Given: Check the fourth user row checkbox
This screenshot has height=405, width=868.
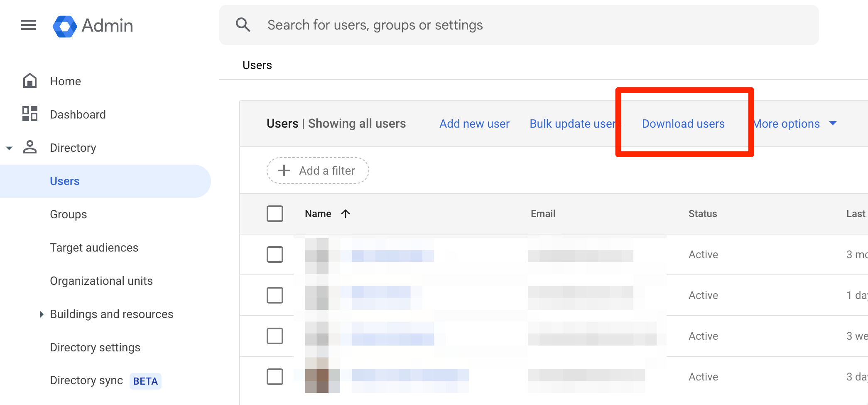Looking at the screenshot, I should tap(275, 377).
